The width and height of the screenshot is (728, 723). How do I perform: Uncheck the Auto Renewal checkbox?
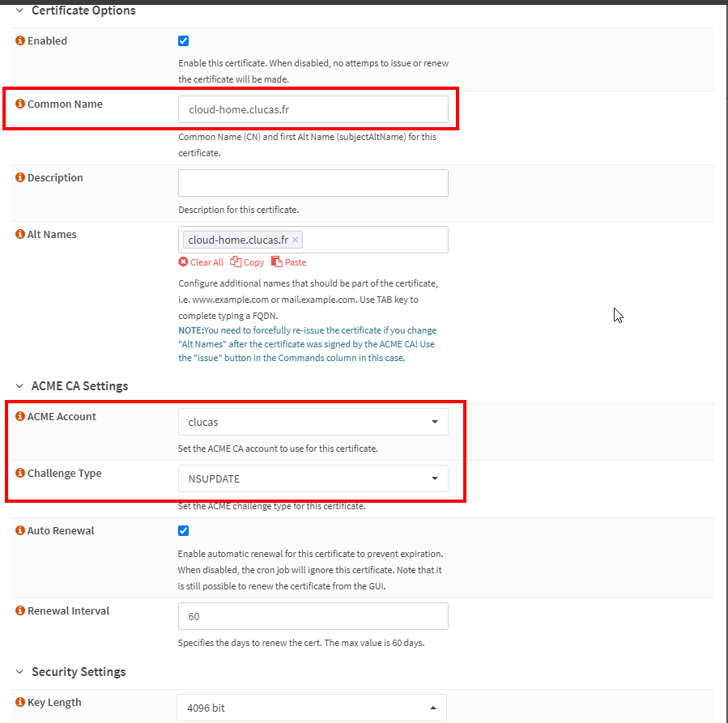(184, 531)
